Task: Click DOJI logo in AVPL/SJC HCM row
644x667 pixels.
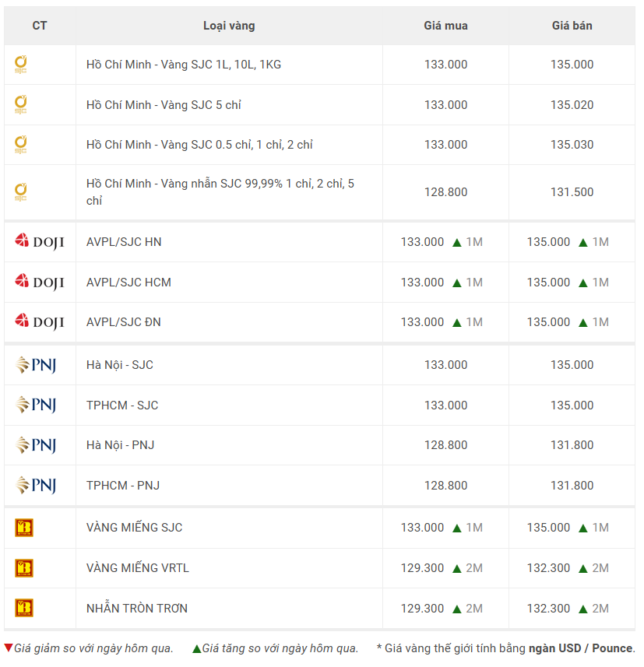Action: 39,282
